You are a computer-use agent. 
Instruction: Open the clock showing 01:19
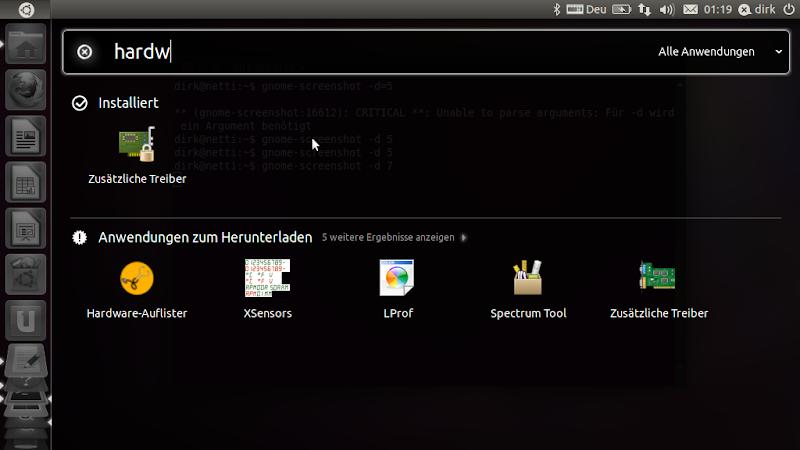point(717,9)
